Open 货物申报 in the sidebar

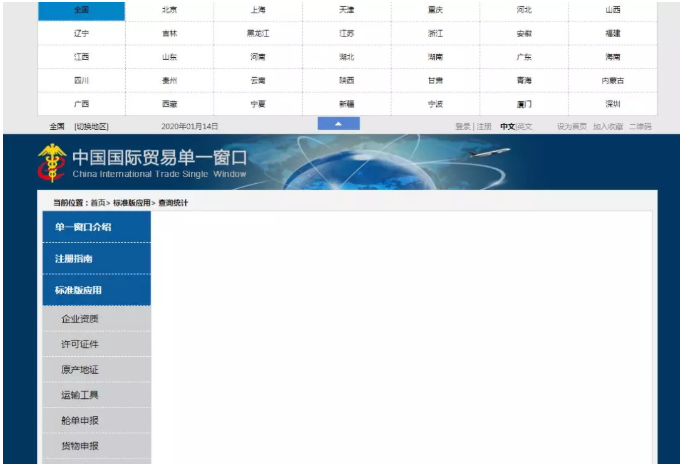[96, 446]
